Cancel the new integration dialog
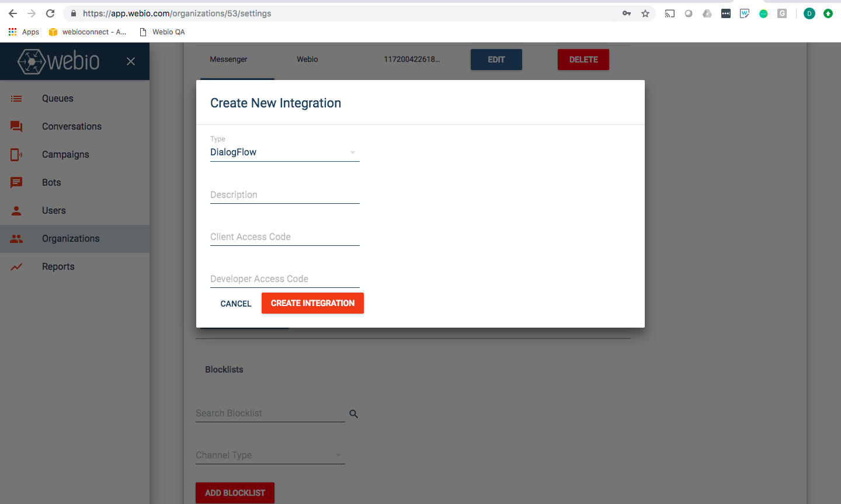This screenshot has height=504, width=841. point(236,304)
